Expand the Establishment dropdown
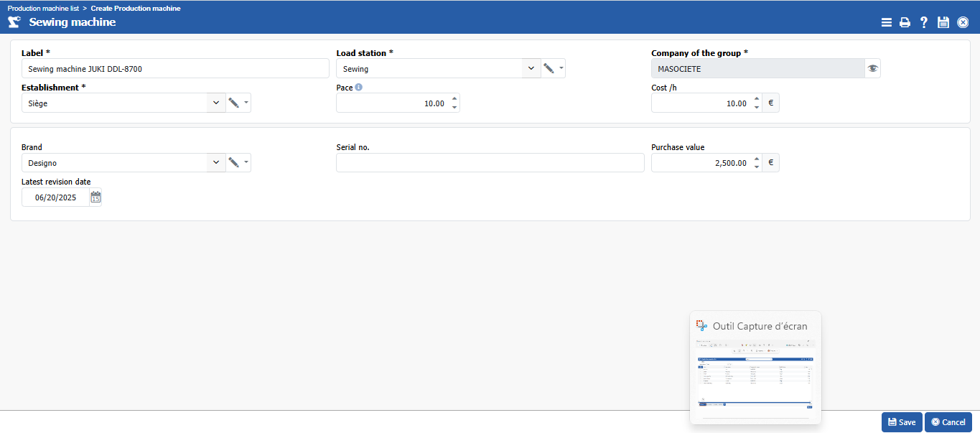Image resolution: width=980 pixels, height=433 pixels. [x=216, y=103]
